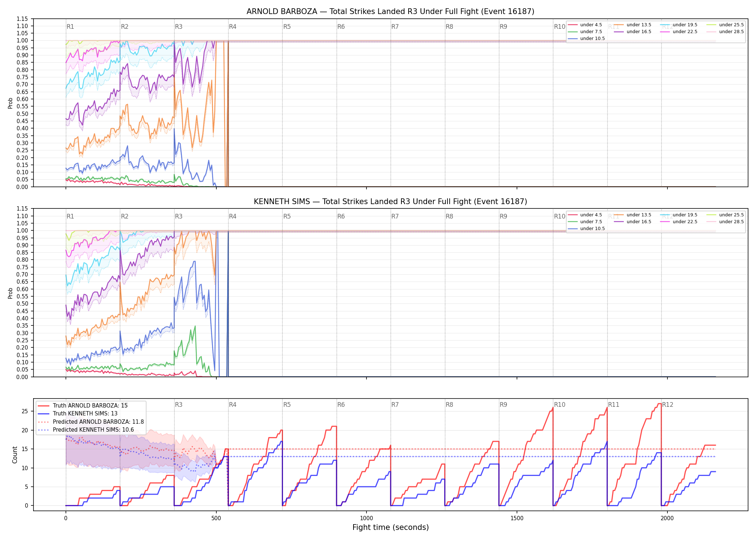The image size is (756, 540).
Task: Click the R7 label in the Kenneth Sims chart
Action: tap(395, 216)
